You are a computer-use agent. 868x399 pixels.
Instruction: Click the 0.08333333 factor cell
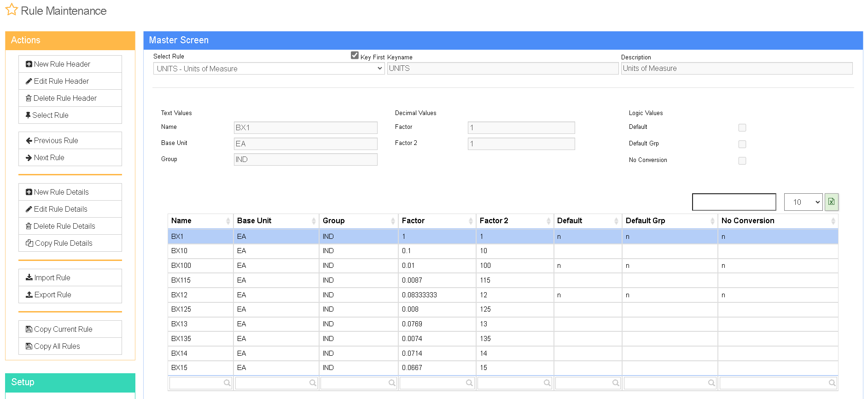[x=437, y=295]
